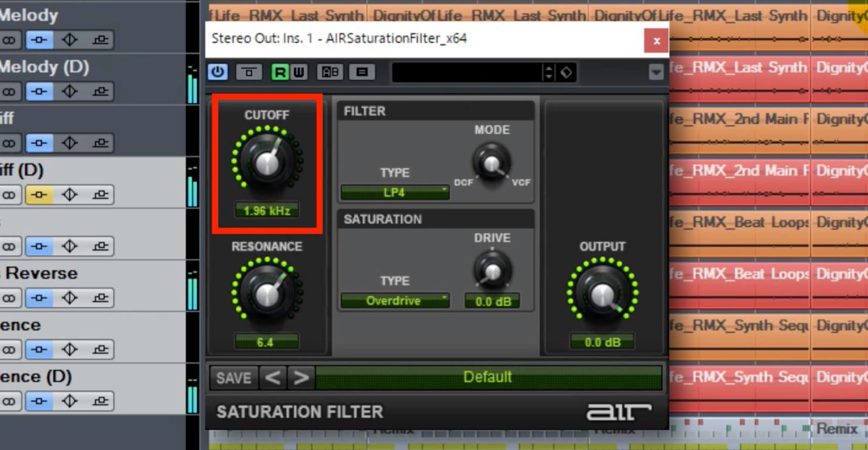Toggle inserts bypass on plain iff track
Viewport: 868px width, 450px height.
point(39,143)
